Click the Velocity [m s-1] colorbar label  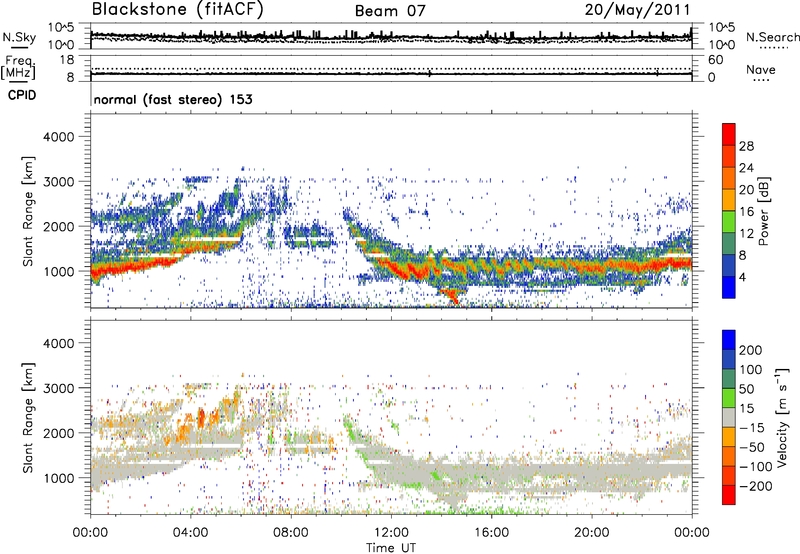click(781, 417)
